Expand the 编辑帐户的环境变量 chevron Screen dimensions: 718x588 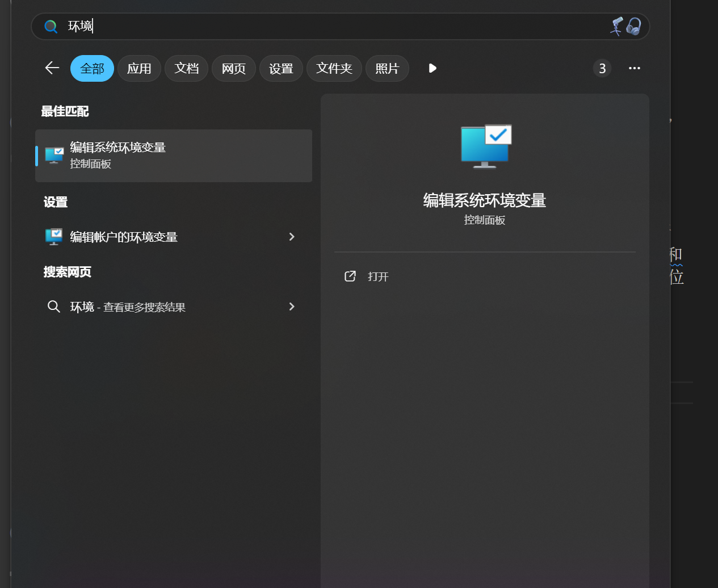[x=292, y=237]
